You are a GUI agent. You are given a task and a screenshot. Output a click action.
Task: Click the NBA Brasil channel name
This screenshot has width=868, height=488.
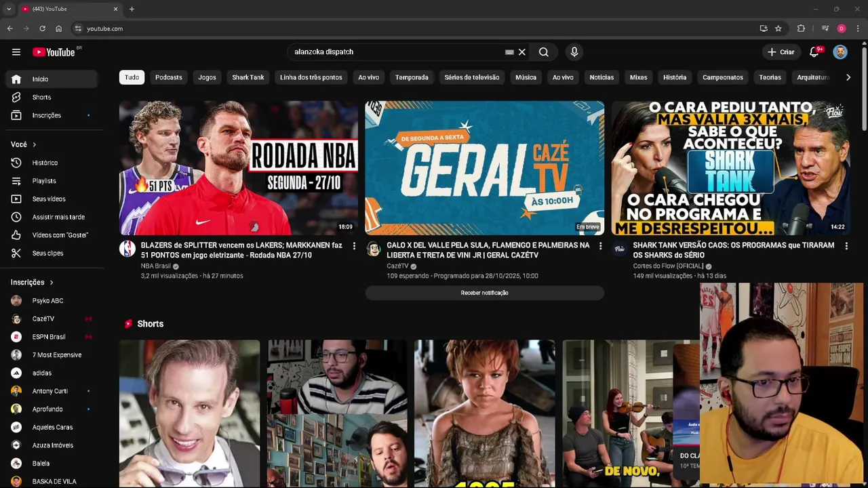[156, 266]
